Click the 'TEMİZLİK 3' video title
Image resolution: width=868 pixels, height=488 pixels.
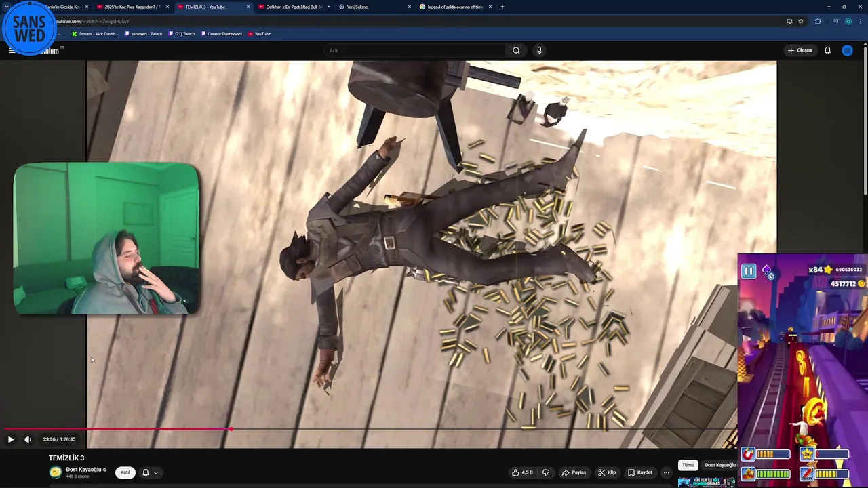66,458
